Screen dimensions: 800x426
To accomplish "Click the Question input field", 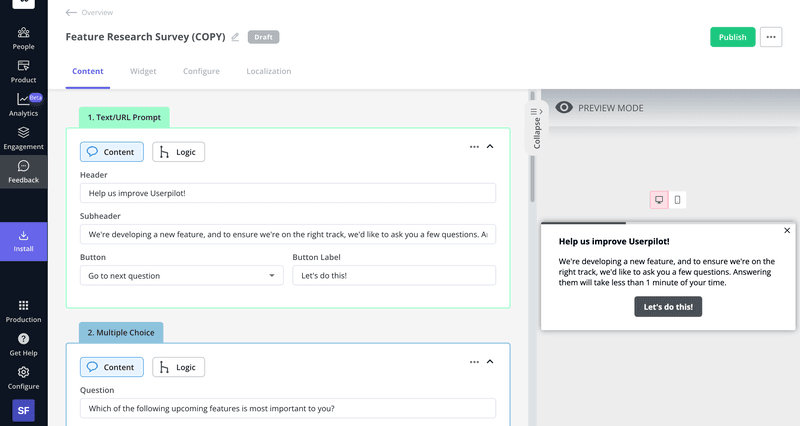I will 288,408.
